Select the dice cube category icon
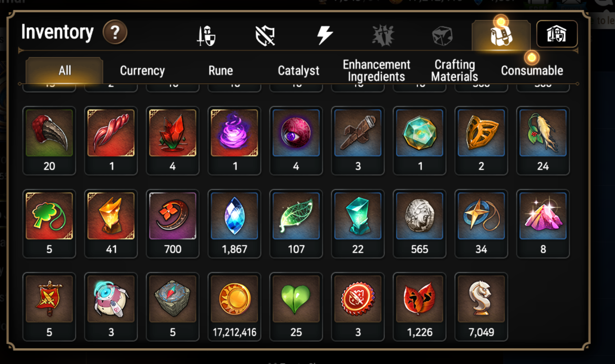 pyautogui.click(x=442, y=36)
